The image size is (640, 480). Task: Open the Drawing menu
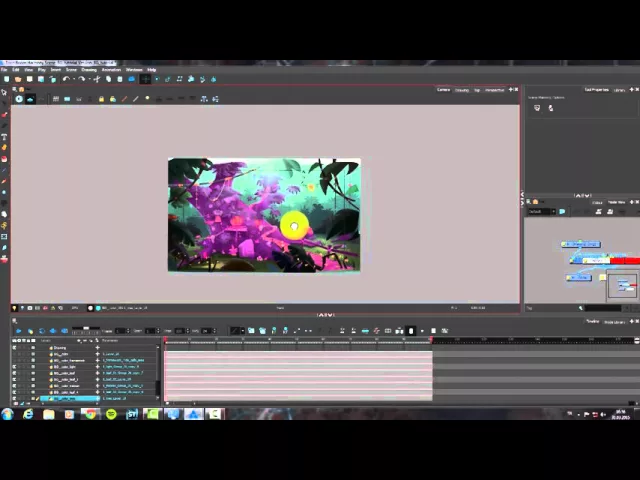coord(89,70)
